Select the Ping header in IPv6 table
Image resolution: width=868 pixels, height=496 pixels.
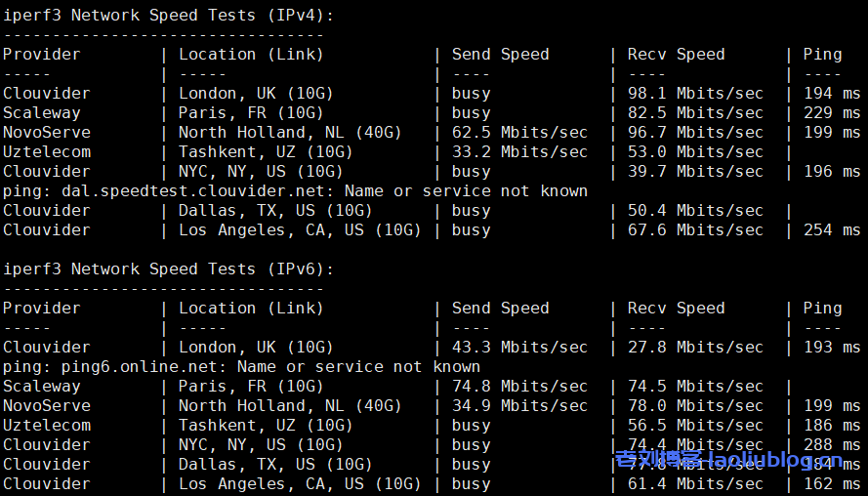(822, 308)
